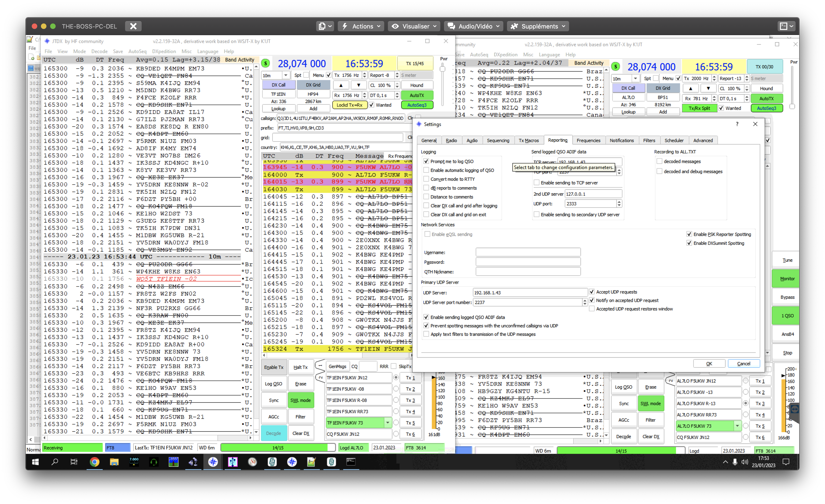
Task: Toggle Accept UDP requests checkbox
Action: pos(592,292)
